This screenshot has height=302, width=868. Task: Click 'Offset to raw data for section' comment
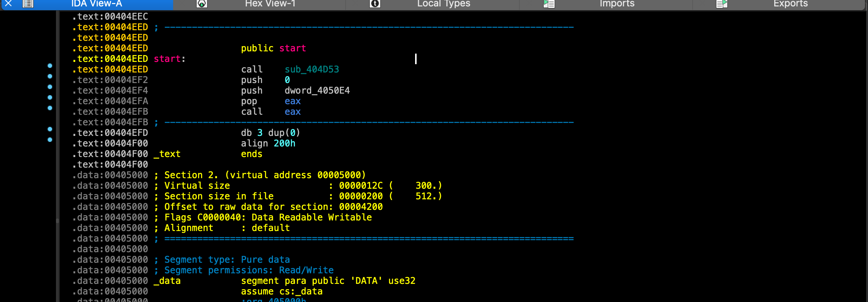(x=268, y=207)
